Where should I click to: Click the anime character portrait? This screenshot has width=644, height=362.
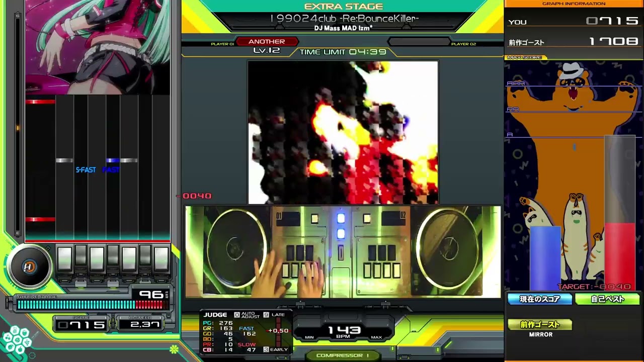pyautogui.click(x=98, y=47)
